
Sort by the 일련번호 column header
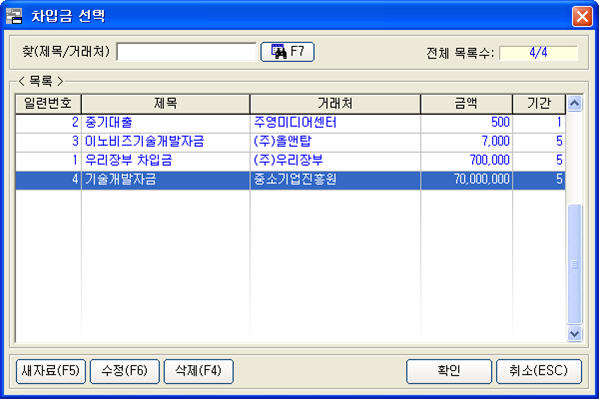[48, 104]
